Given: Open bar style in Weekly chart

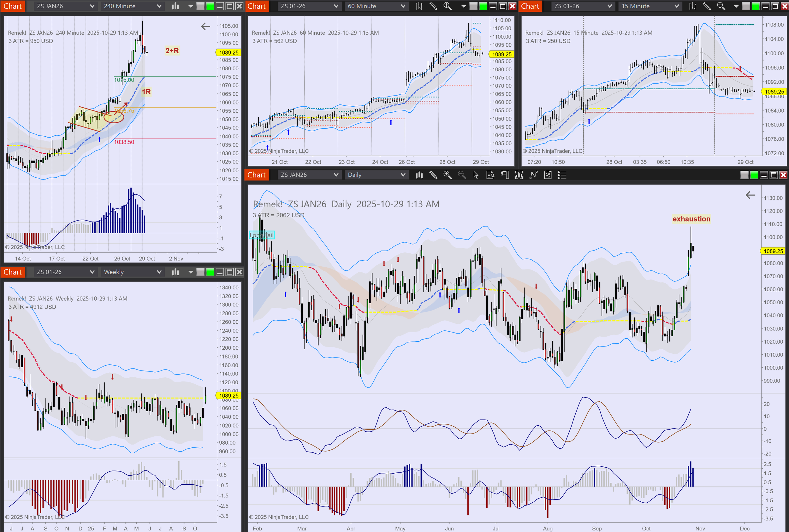Looking at the screenshot, I should (175, 272).
